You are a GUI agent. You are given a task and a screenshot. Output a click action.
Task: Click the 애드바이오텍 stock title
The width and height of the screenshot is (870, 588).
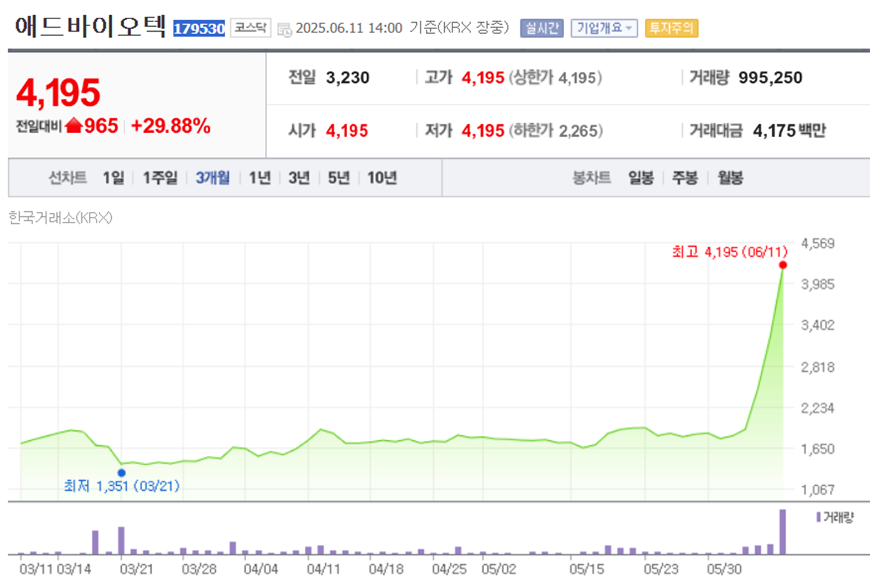[x=90, y=27]
